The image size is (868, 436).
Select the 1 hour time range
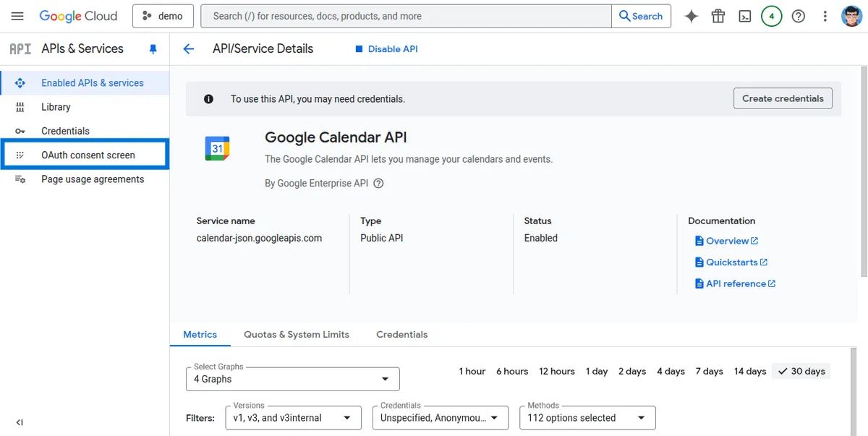coord(472,371)
